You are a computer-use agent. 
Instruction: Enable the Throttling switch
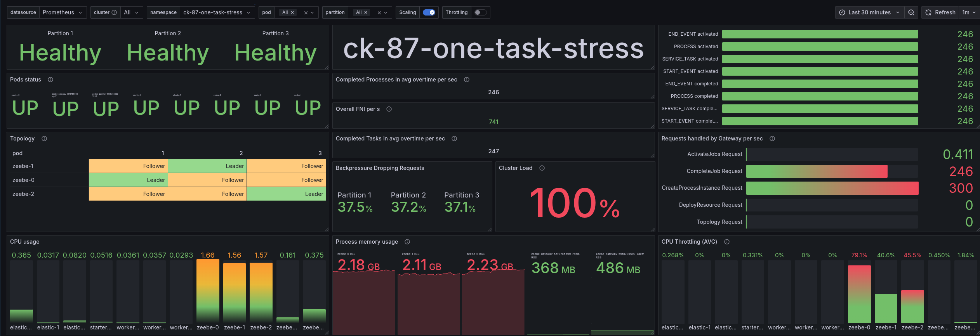pos(480,12)
